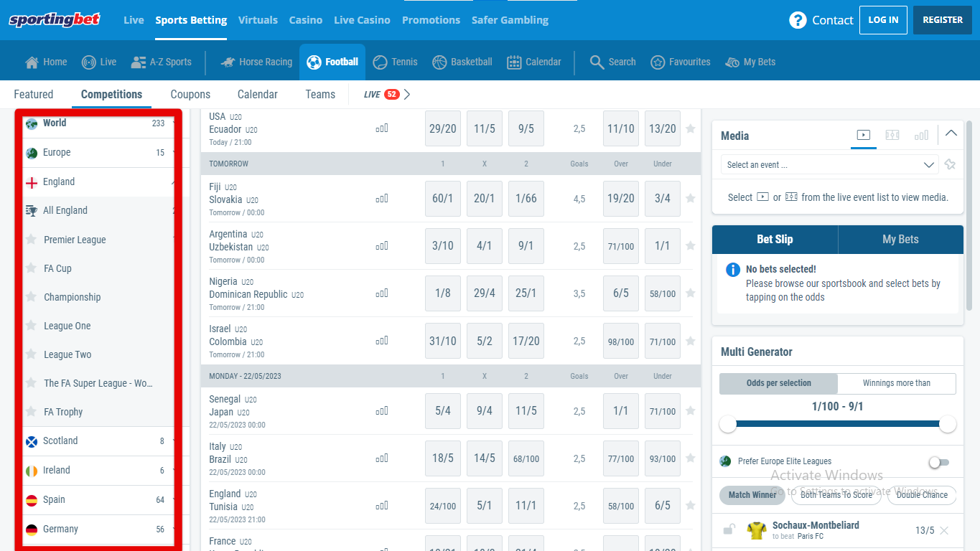Switch to the Teams tab

[x=320, y=94]
